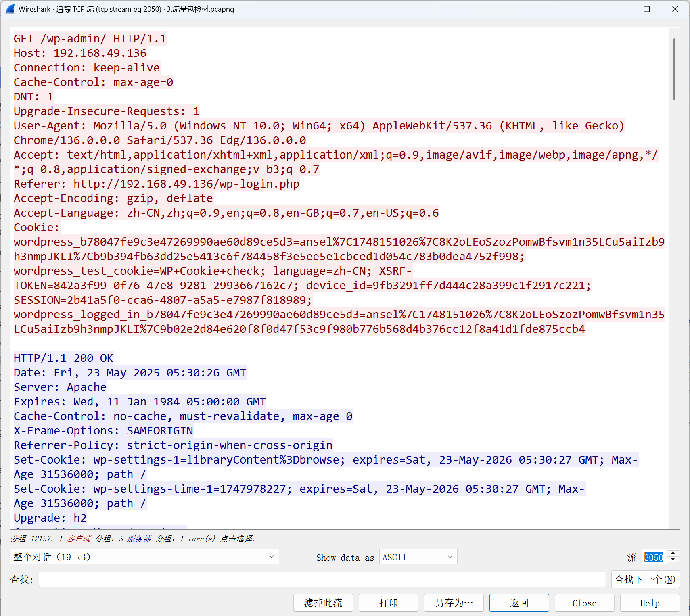690x616 pixels.
Task: Click the 返回 back button
Action: pyautogui.click(x=519, y=603)
